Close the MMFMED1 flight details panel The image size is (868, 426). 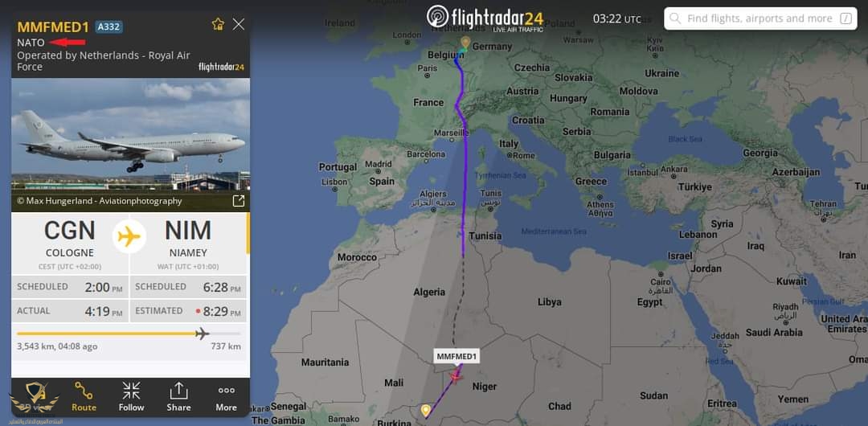(x=239, y=24)
